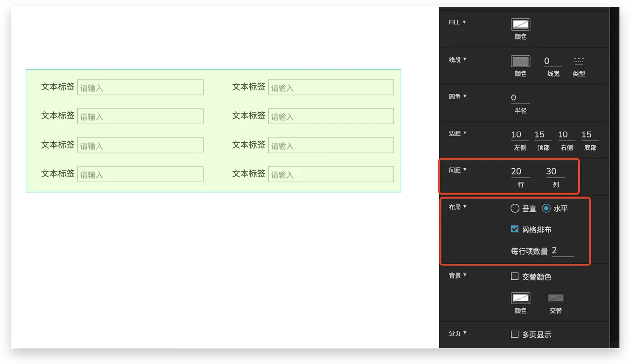Open the 背景 background color swatch
The width and height of the screenshot is (631, 364).
(521, 298)
